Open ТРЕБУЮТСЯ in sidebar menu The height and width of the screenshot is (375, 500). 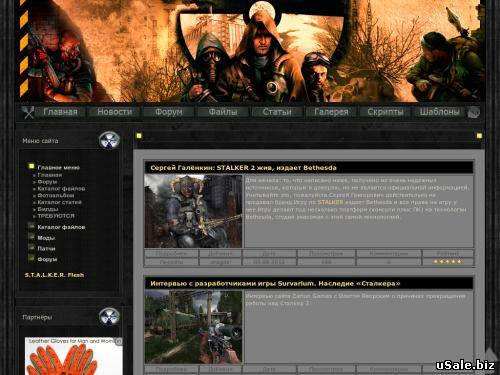tap(56, 216)
